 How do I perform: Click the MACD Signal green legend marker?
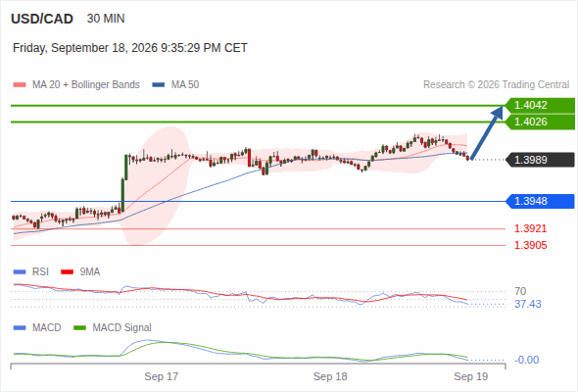tap(79, 328)
